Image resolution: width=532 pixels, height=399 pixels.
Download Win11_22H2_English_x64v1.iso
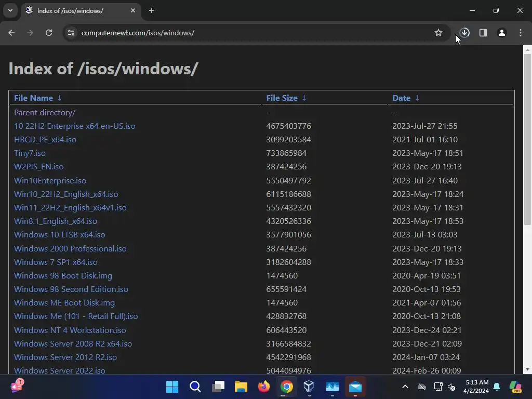(x=70, y=208)
